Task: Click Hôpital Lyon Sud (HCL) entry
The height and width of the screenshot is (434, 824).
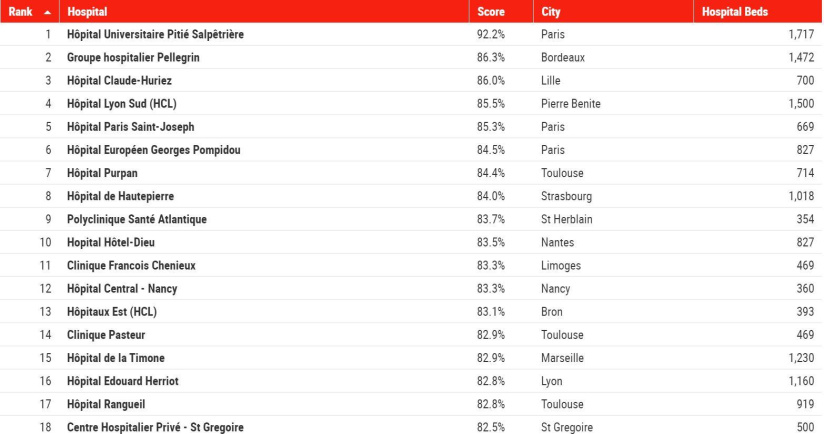Action: [121, 103]
